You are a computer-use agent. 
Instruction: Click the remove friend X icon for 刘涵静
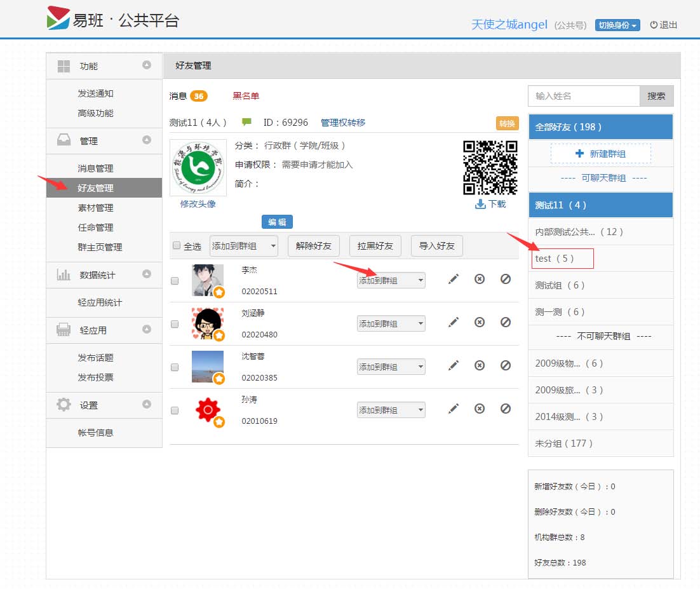tap(480, 322)
